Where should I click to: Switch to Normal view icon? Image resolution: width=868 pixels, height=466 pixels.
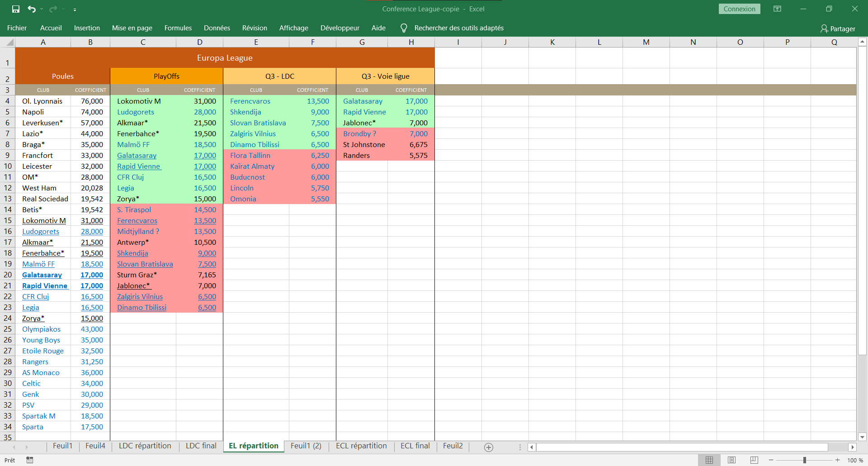[709, 460]
